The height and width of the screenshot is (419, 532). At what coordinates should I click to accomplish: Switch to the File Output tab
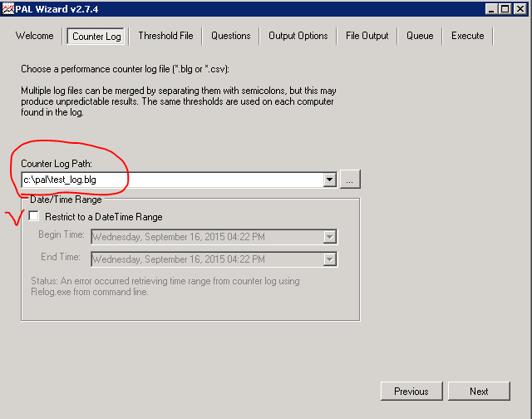pos(367,36)
